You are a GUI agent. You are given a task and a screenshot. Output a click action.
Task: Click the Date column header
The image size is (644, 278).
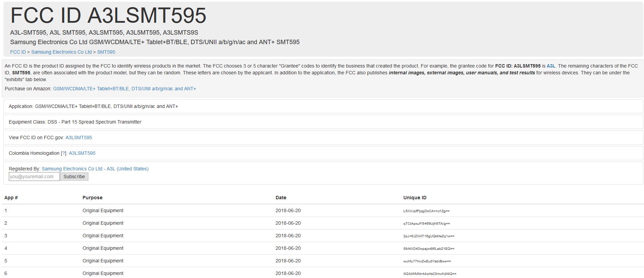coord(281,198)
